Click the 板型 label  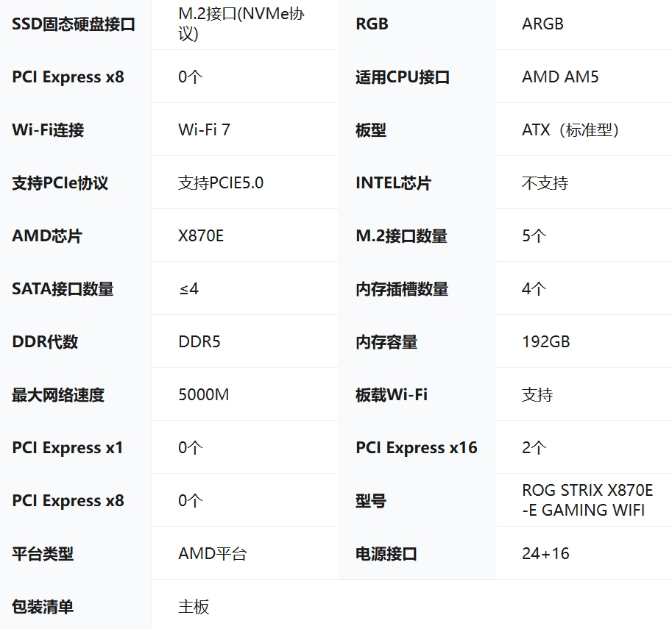point(371,129)
